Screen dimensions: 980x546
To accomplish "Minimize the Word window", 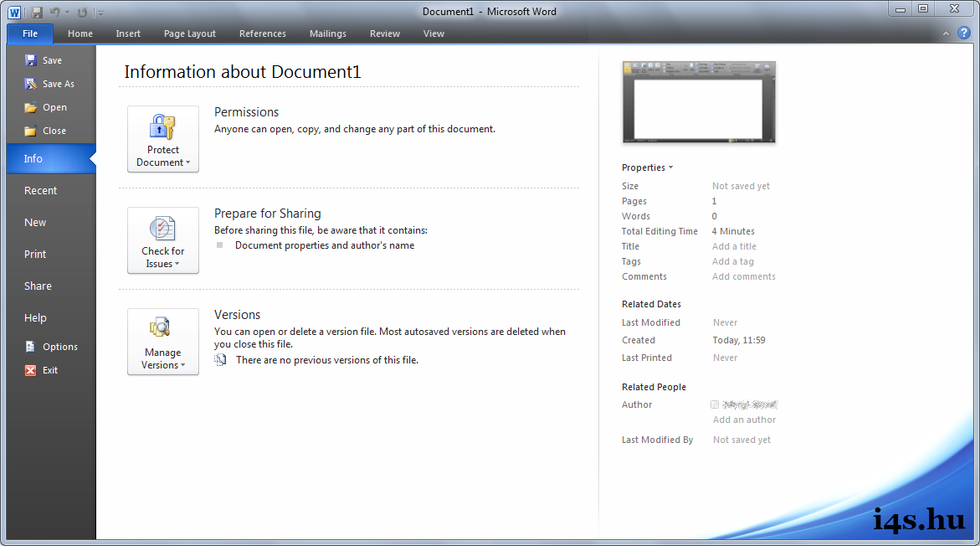I will (x=900, y=9).
